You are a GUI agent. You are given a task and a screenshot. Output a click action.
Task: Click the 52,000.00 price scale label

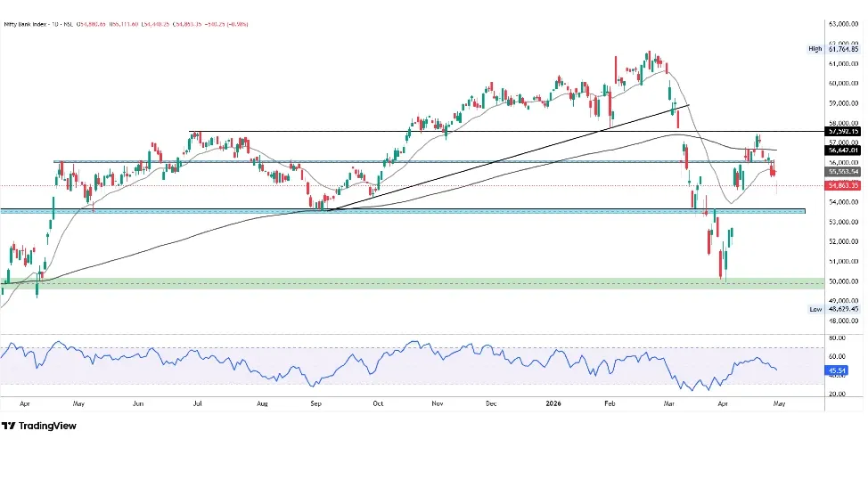[x=843, y=242]
